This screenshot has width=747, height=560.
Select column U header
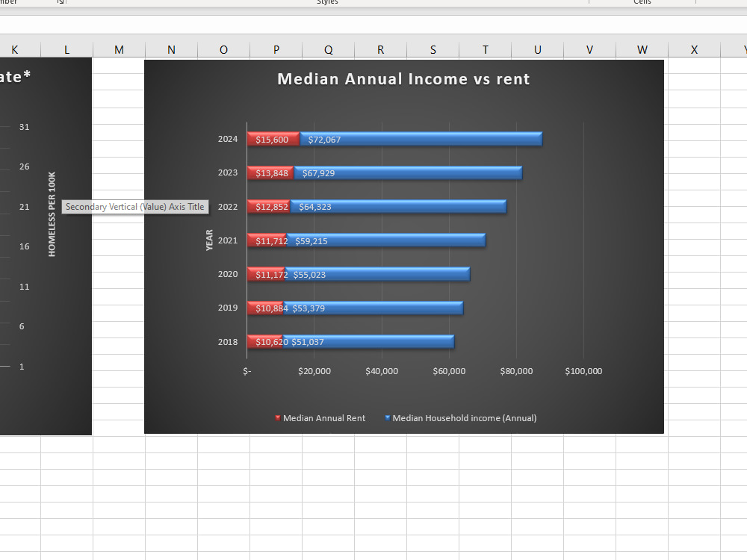(537, 49)
